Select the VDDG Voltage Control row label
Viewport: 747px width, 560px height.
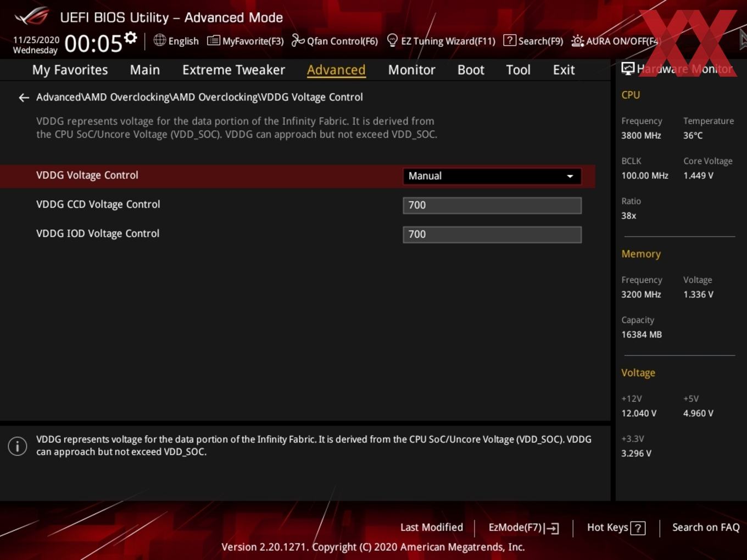(87, 175)
